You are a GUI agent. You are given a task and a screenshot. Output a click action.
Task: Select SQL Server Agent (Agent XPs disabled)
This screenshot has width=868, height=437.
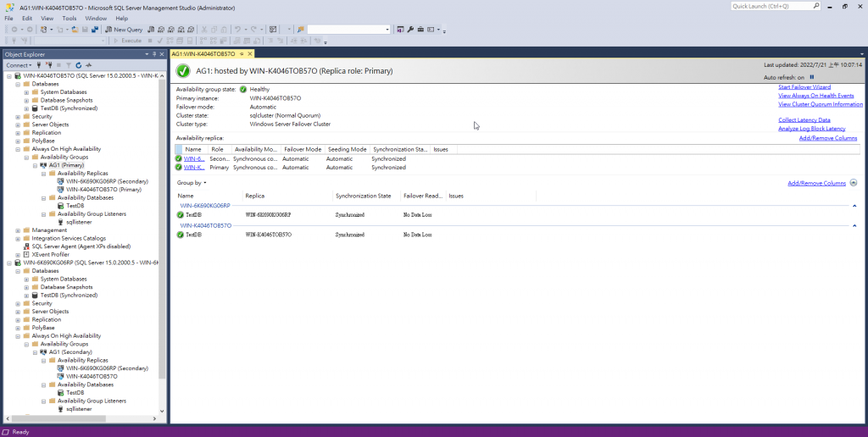(x=81, y=246)
